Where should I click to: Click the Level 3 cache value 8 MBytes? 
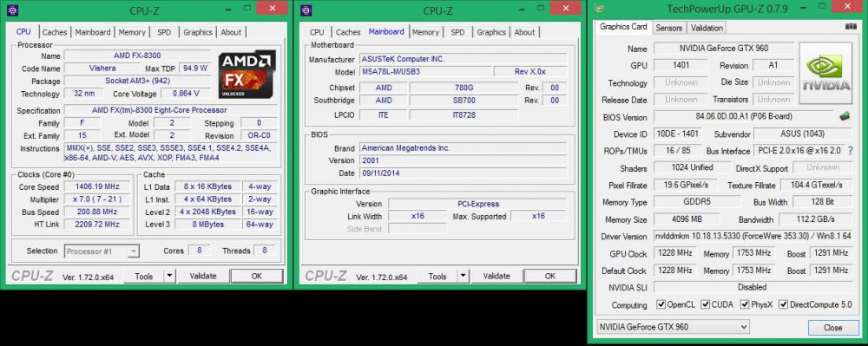point(207,225)
